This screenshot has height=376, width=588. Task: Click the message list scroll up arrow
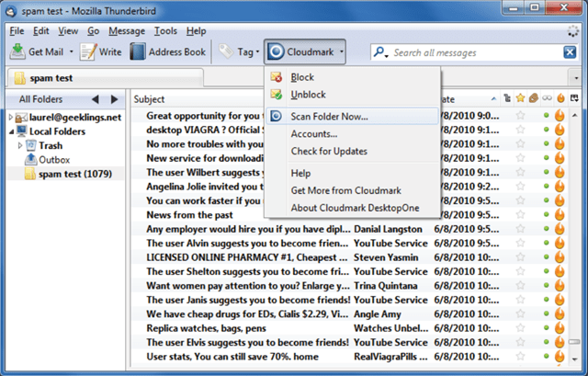(x=574, y=115)
